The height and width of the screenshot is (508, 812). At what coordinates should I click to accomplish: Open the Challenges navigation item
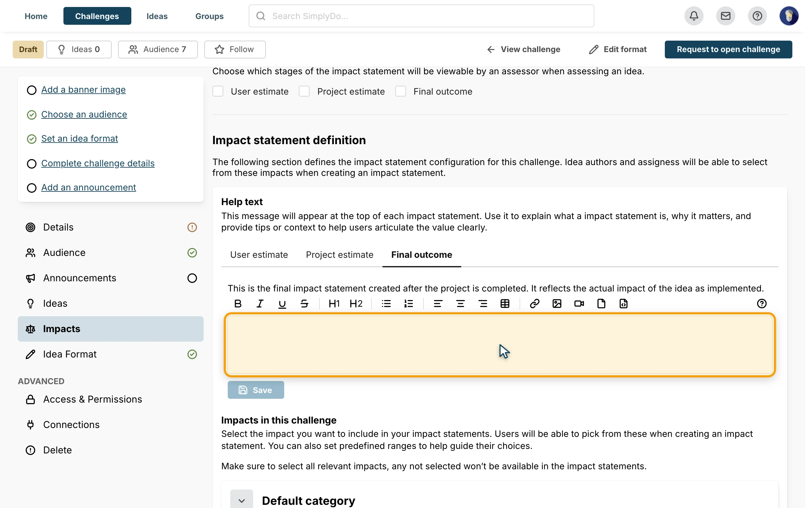(97, 16)
